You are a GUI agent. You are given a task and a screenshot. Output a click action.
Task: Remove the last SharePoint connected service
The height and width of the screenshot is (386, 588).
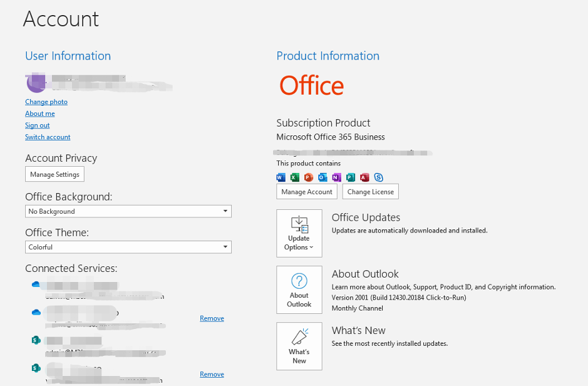[212, 374]
